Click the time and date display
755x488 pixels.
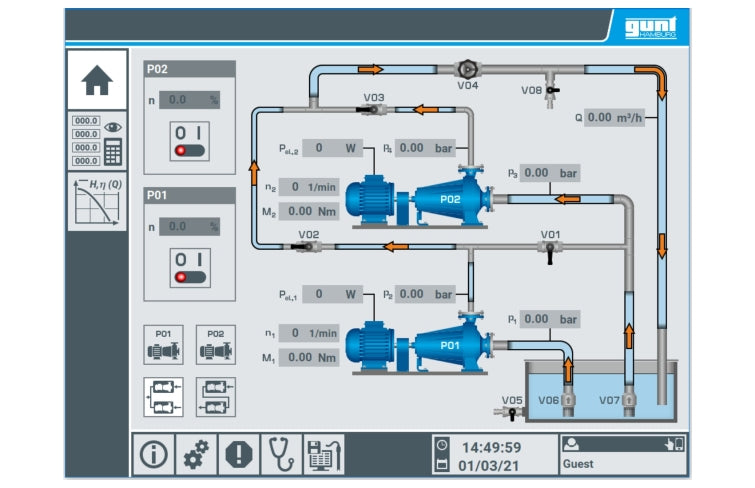tap(491, 455)
